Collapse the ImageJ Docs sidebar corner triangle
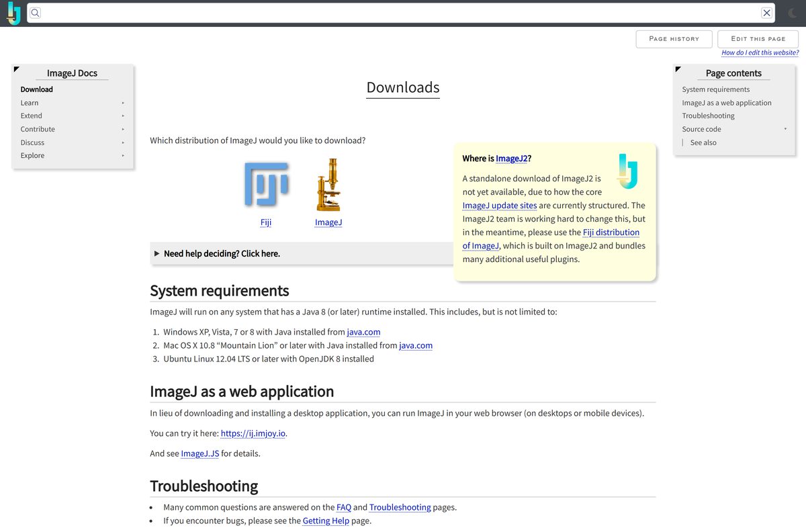 tap(17, 69)
